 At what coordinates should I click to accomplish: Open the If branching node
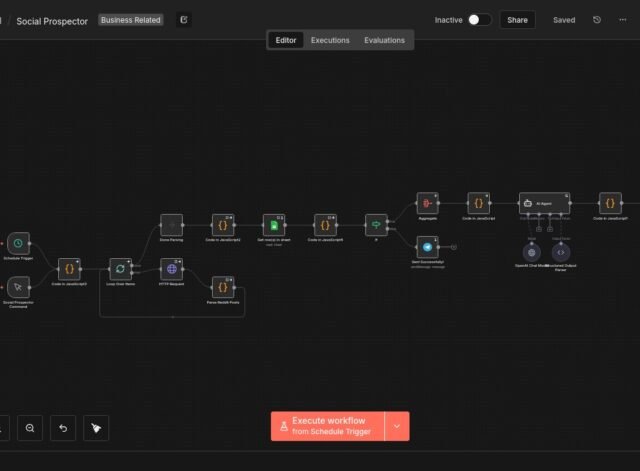pyautogui.click(x=376, y=225)
